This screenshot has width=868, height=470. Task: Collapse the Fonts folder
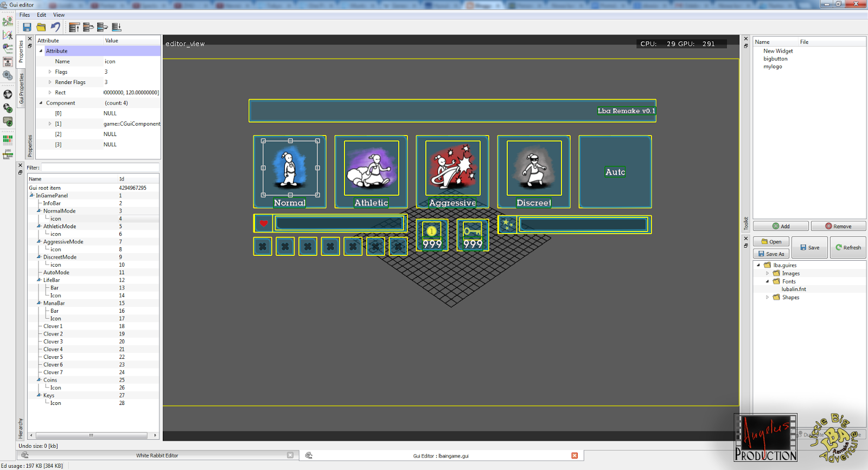767,281
